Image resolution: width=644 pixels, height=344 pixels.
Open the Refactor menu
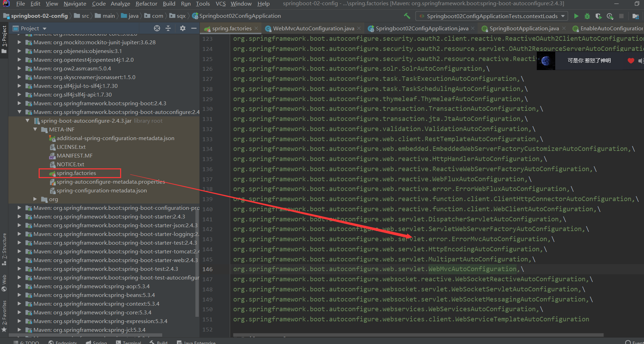[146, 4]
